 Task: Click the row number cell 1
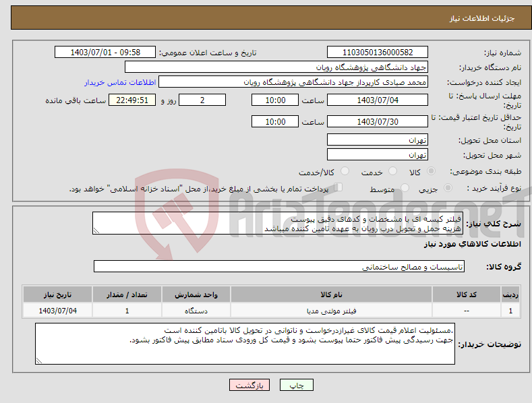pyautogui.click(x=510, y=311)
